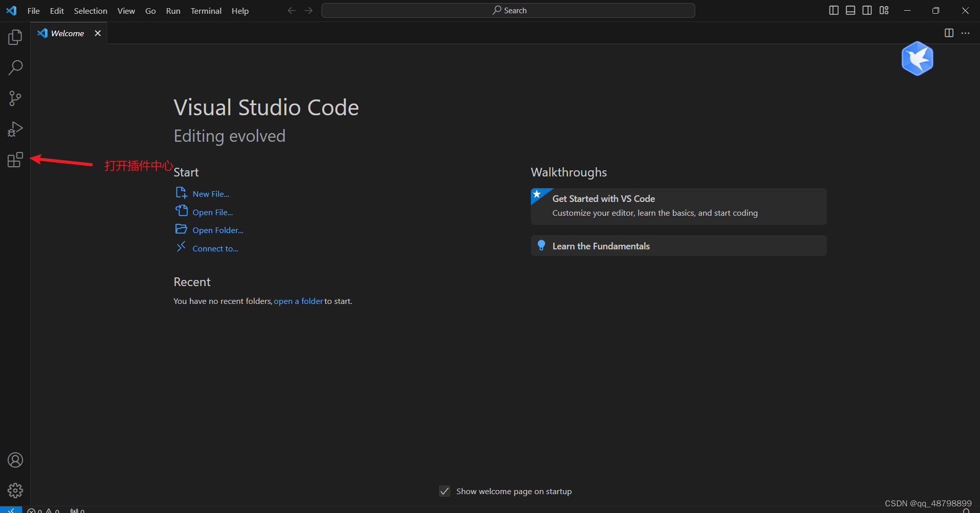
Task: Open the Customize Layout dropdown
Action: [x=884, y=10]
